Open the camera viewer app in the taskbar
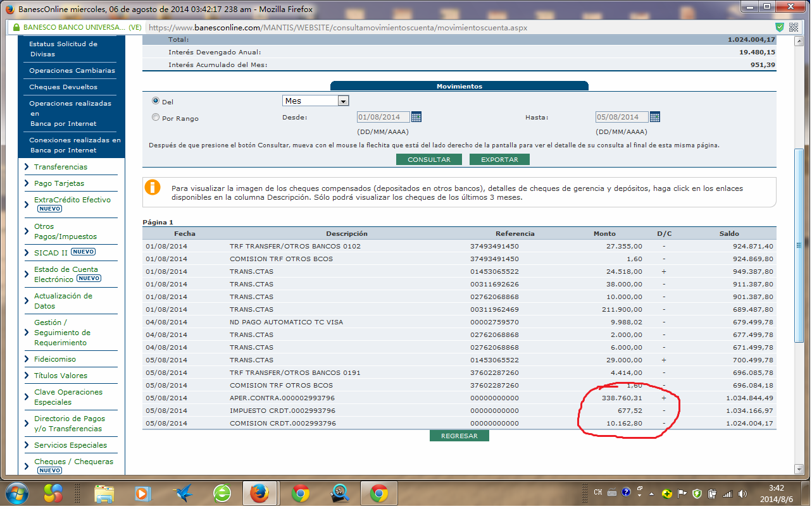 click(339, 493)
